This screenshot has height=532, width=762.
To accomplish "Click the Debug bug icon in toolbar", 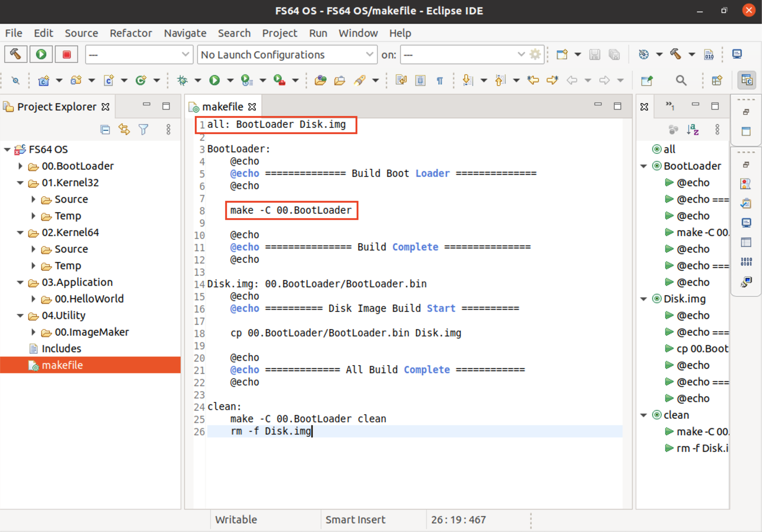I will [x=182, y=80].
